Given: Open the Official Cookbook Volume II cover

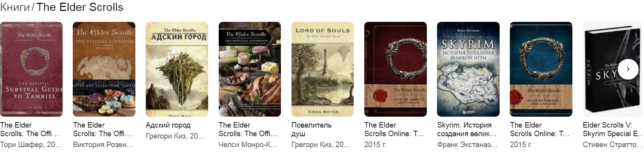Looking at the screenshot, I should pos(104,69).
